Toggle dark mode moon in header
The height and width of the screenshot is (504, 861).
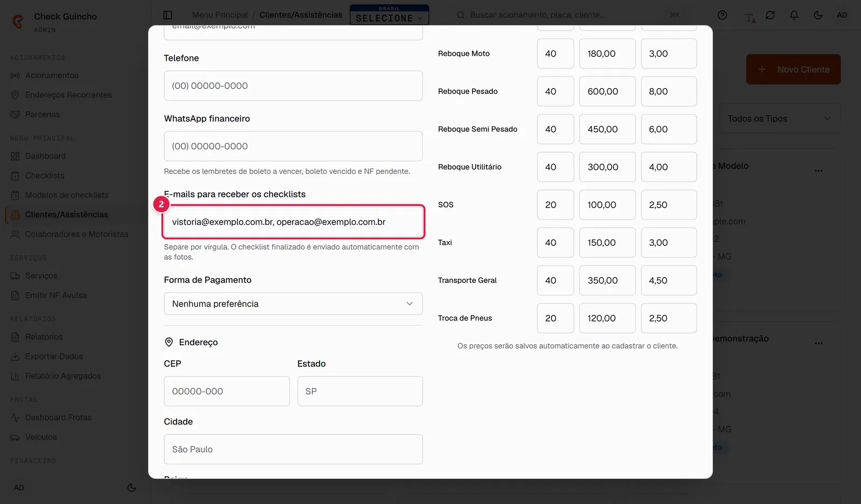818,15
